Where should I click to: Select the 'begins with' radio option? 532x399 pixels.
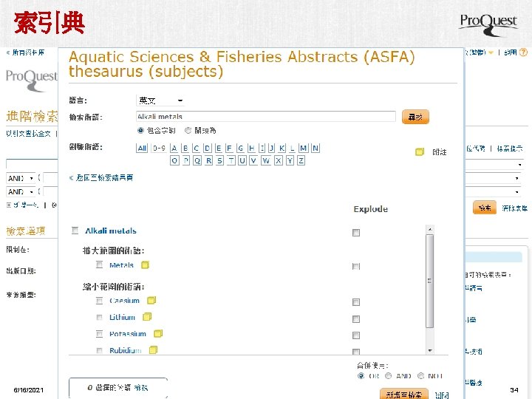188,130
